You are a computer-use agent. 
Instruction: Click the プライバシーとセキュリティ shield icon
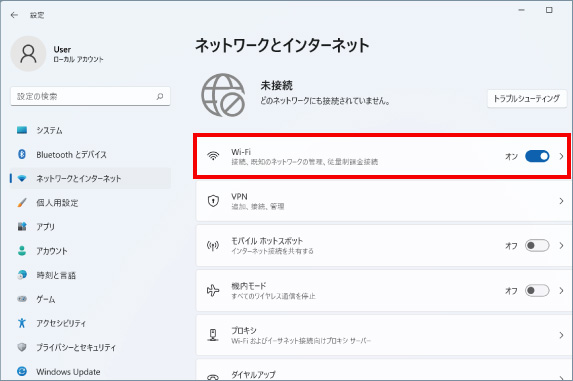click(x=22, y=347)
